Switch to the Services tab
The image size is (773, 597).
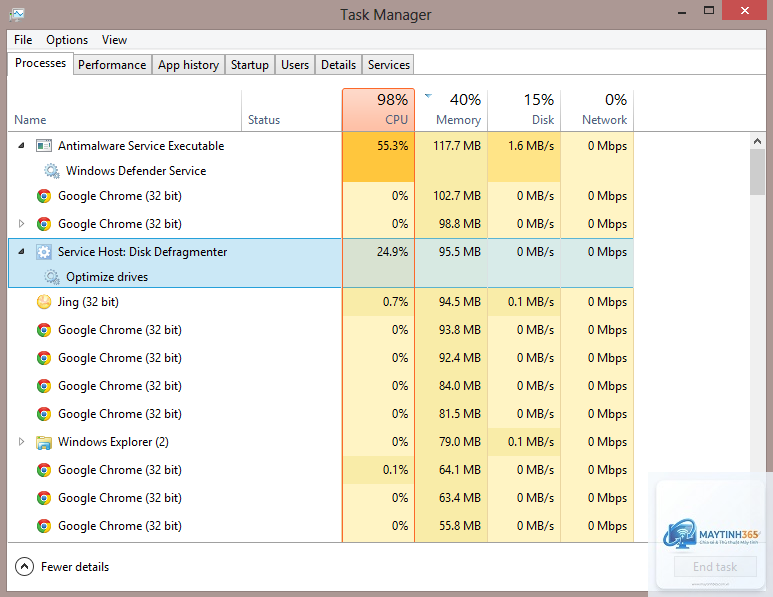pyautogui.click(x=388, y=65)
